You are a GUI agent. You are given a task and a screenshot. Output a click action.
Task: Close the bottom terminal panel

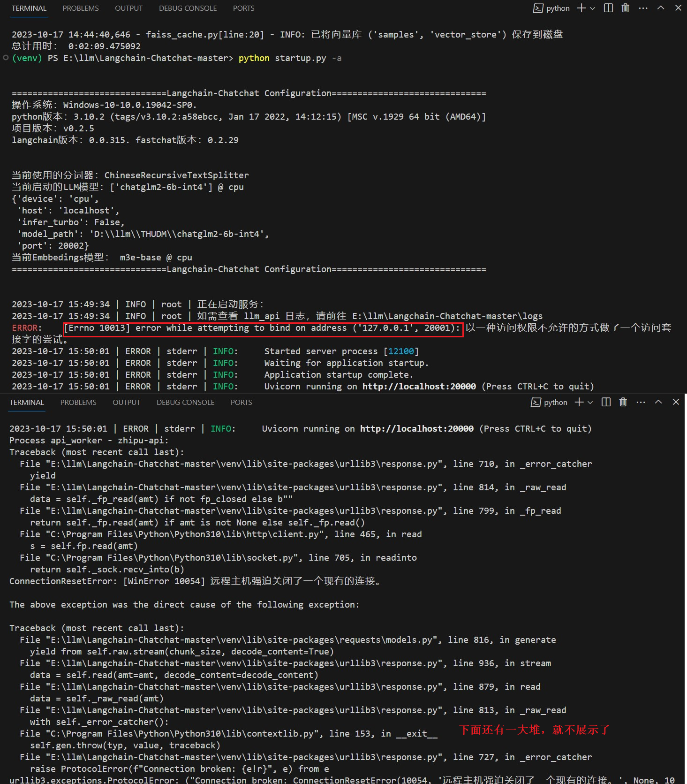(x=676, y=402)
